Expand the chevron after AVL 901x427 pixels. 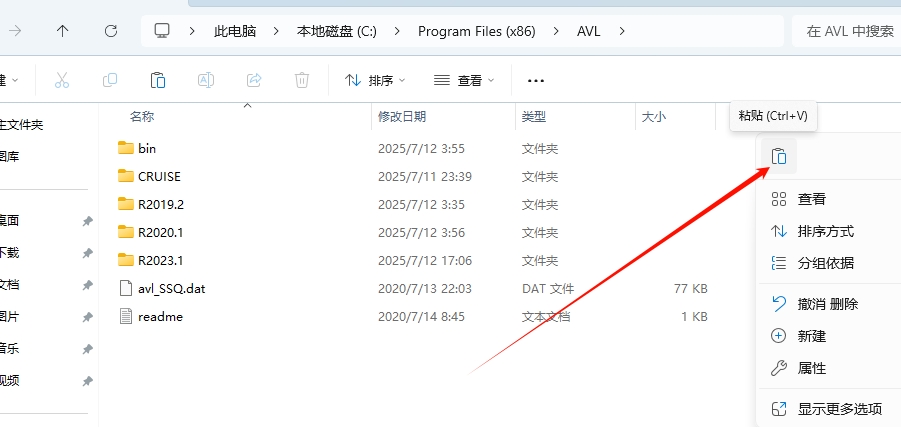point(622,31)
